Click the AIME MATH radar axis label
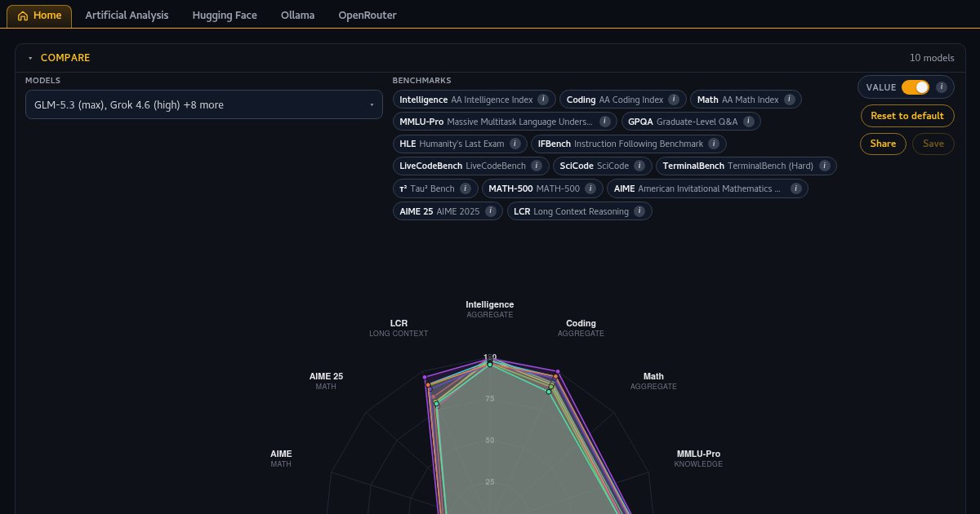 (x=281, y=459)
